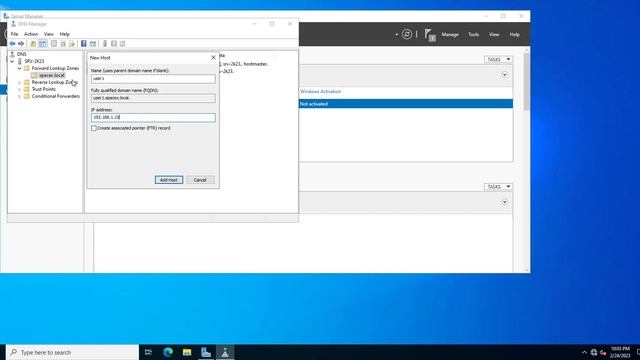Viewport: 640px width, 360px height.
Task: Expand the Conditional Forwarders node
Action: click(19, 97)
